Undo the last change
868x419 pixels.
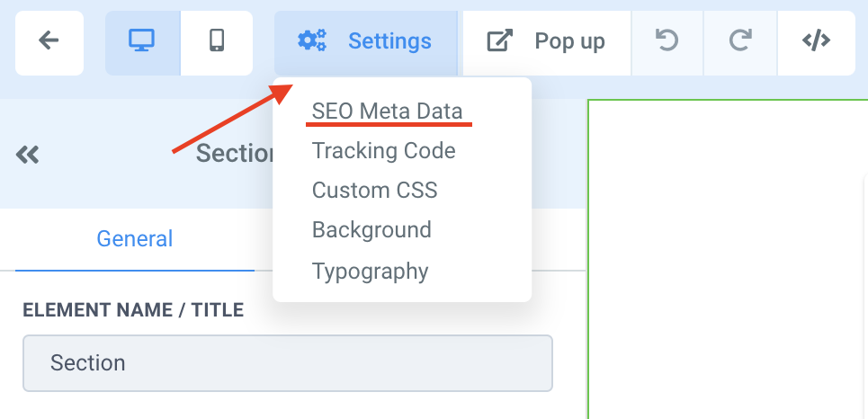click(667, 42)
